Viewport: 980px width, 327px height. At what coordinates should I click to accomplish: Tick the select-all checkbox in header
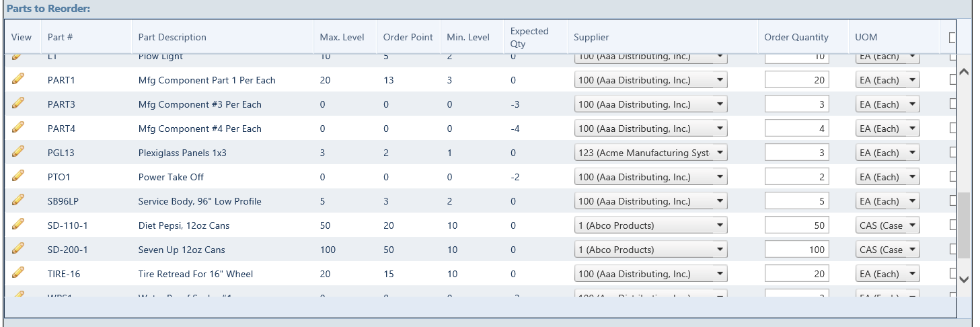coord(952,38)
